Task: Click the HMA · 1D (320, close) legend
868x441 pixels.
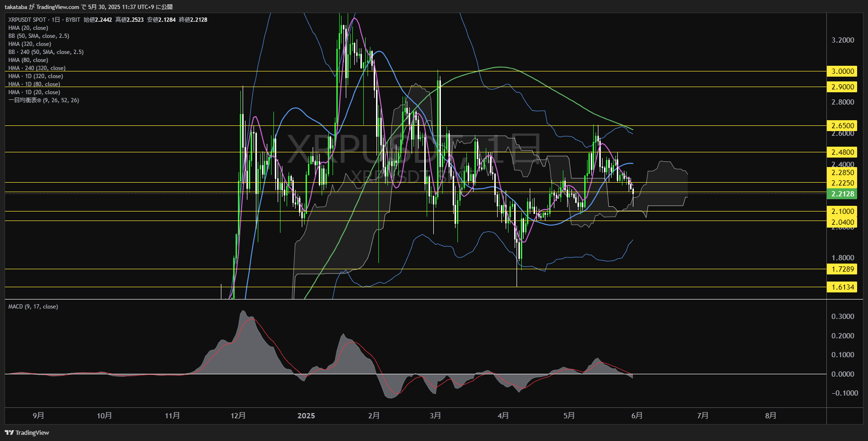Action: coord(35,76)
